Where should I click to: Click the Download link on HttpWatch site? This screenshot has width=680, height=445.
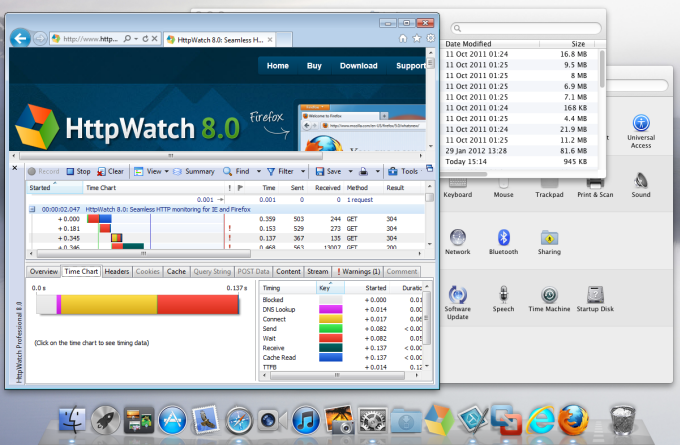(359, 66)
